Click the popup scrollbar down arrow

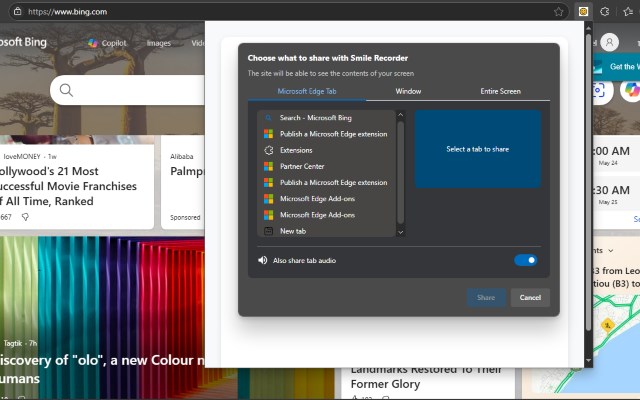pyautogui.click(x=588, y=360)
